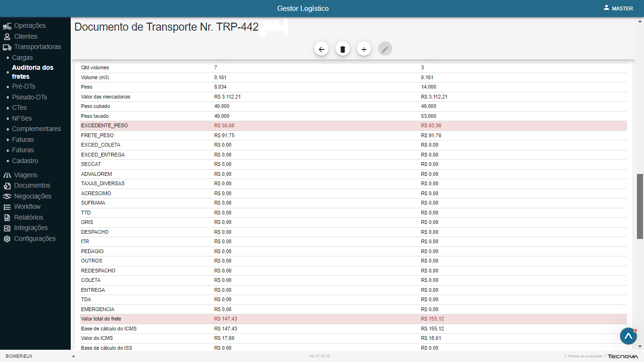Select the Qtd.volumes row label
The width and height of the screenshot is (644, 362).
[95, 68]
